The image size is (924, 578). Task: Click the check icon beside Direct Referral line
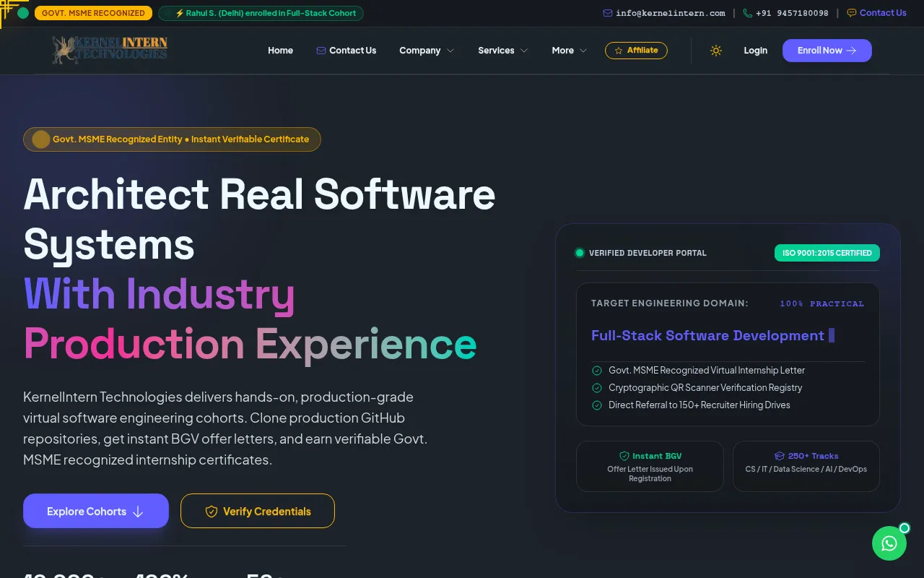coord(597,405)
